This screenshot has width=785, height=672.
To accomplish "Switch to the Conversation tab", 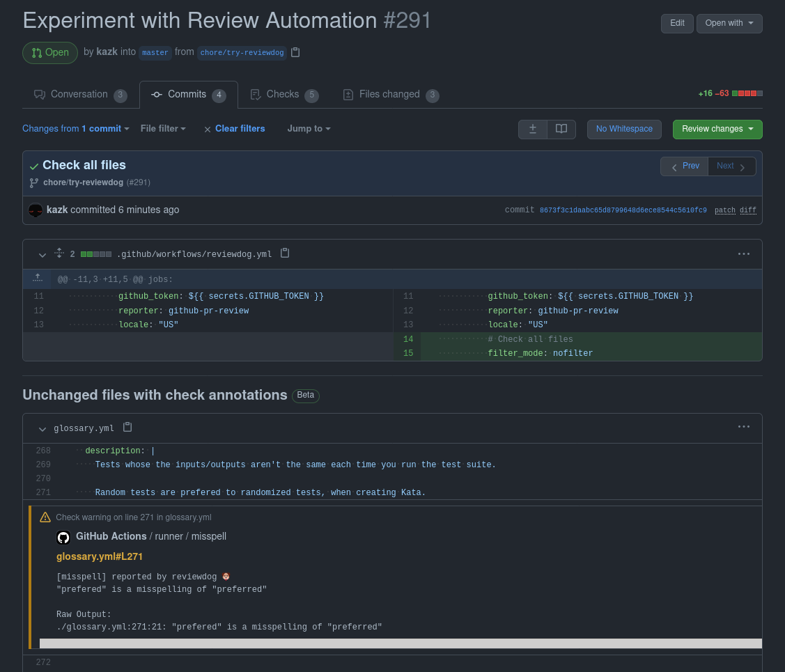I will [80, 95].
